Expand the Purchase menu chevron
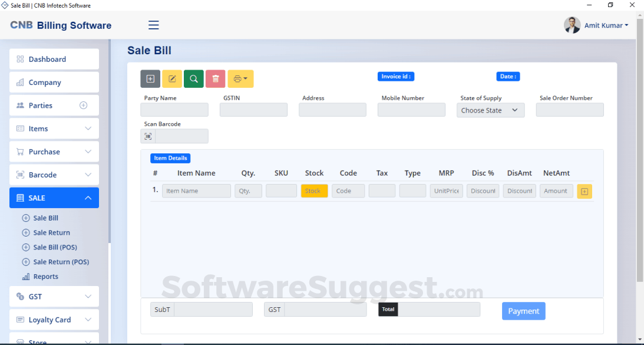 tap(88, 152)
